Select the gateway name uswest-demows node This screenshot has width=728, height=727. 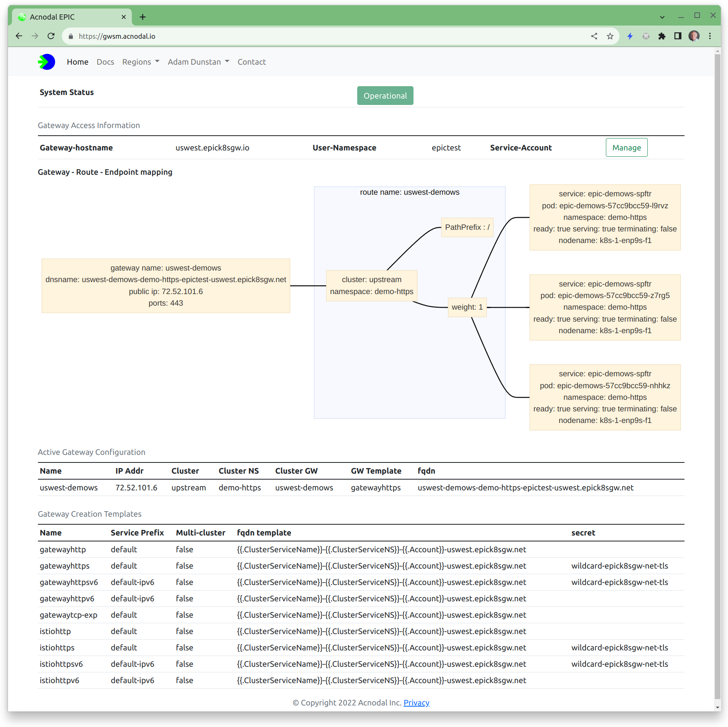click(166, 286)
